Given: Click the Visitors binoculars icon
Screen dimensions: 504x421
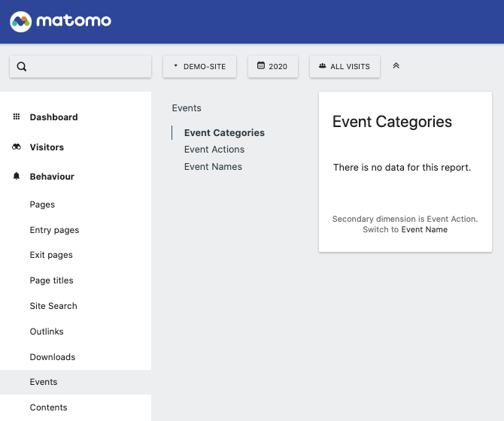Looking at the screenshot, I should (x=17, y=147).
